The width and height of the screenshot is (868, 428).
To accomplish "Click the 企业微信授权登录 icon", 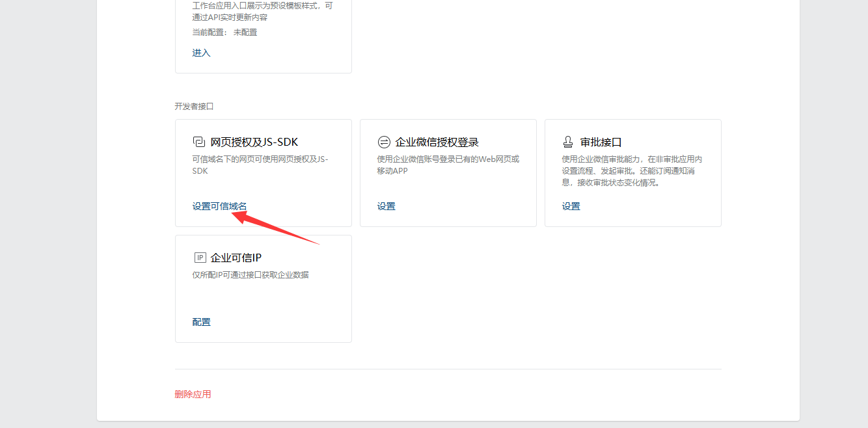I will click(384, 142).
